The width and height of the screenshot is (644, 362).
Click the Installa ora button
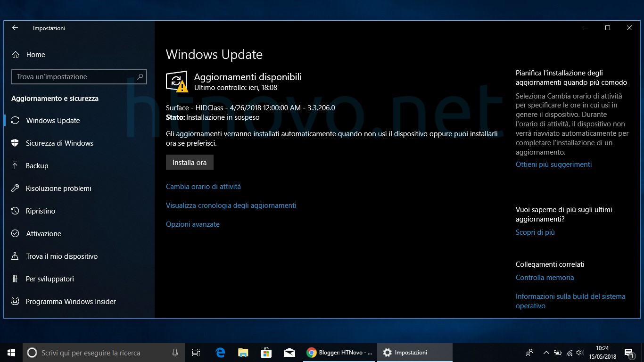190,162
